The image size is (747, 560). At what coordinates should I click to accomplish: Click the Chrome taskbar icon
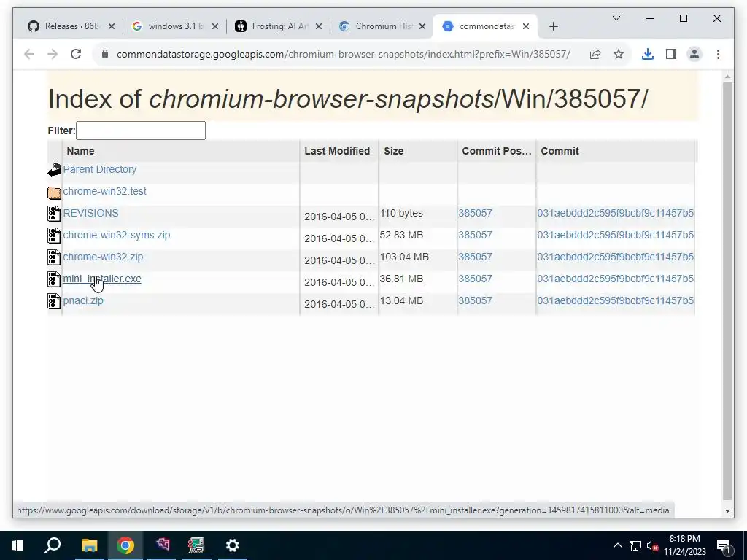tap(125, 545)
